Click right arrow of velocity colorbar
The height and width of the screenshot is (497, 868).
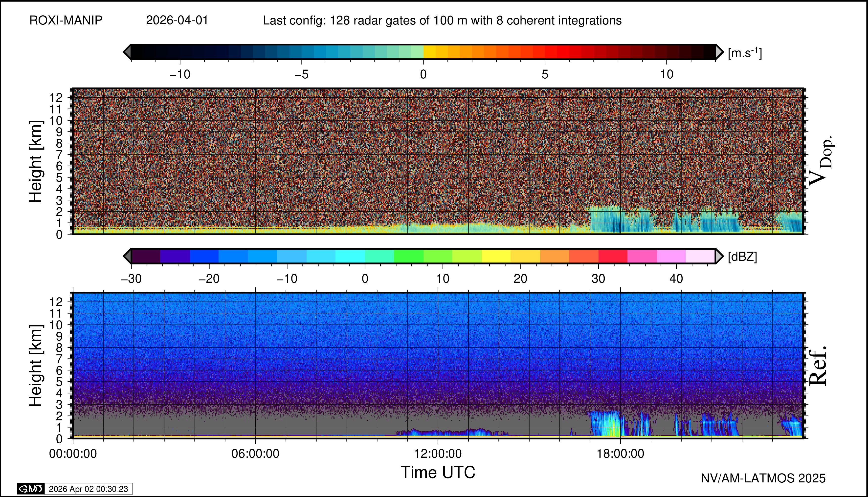click(719, 52)
